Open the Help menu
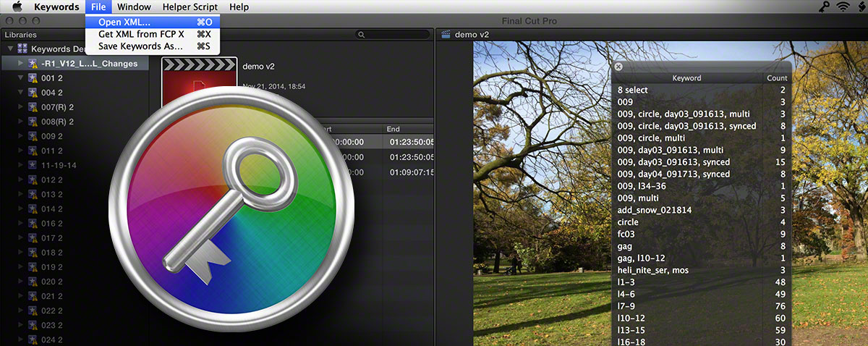The width and height of the screenshot is (868, 346). point(239,7)
